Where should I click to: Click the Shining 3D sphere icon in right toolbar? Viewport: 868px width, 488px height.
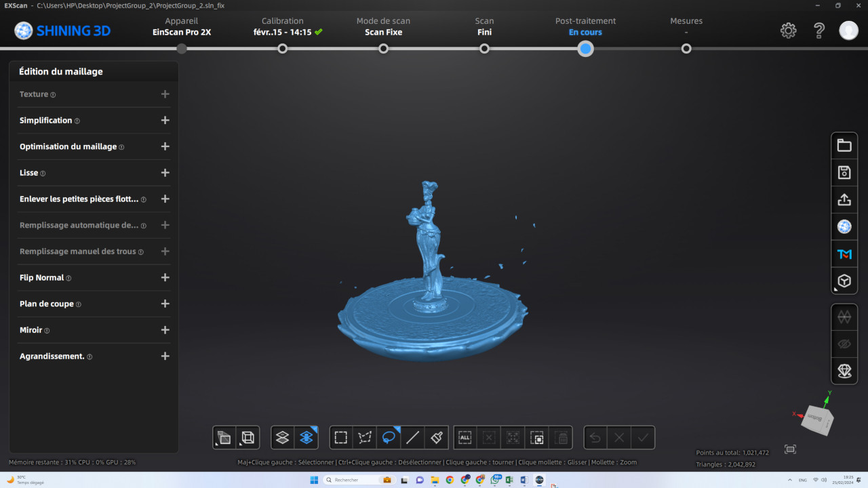click(x=844, y=226)
